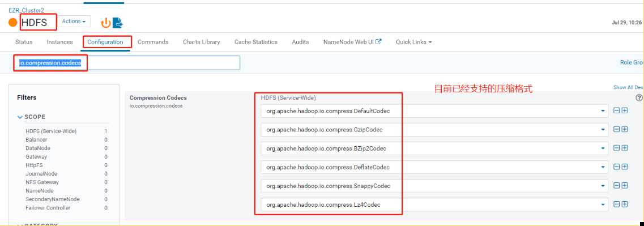Switch to the Status tab
Screen dimensions: 644x226
(x=24, y=42)
